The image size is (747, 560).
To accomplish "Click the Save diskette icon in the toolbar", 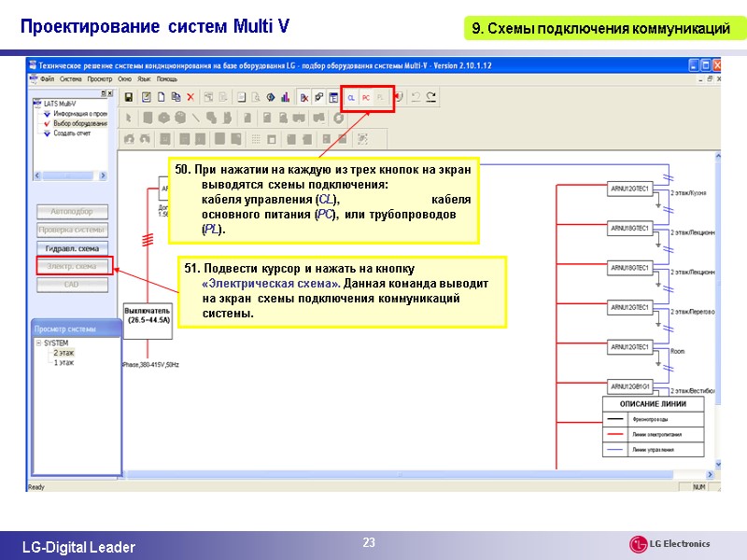I will [x=128, y=98].
